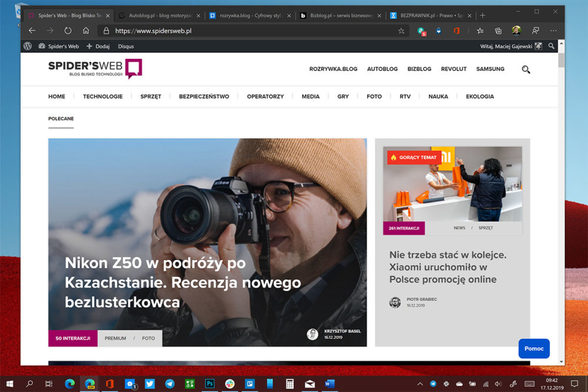Open Slack from the taskbar
The height and width of the screenshot is (392, 588).
tap(229, 383)
